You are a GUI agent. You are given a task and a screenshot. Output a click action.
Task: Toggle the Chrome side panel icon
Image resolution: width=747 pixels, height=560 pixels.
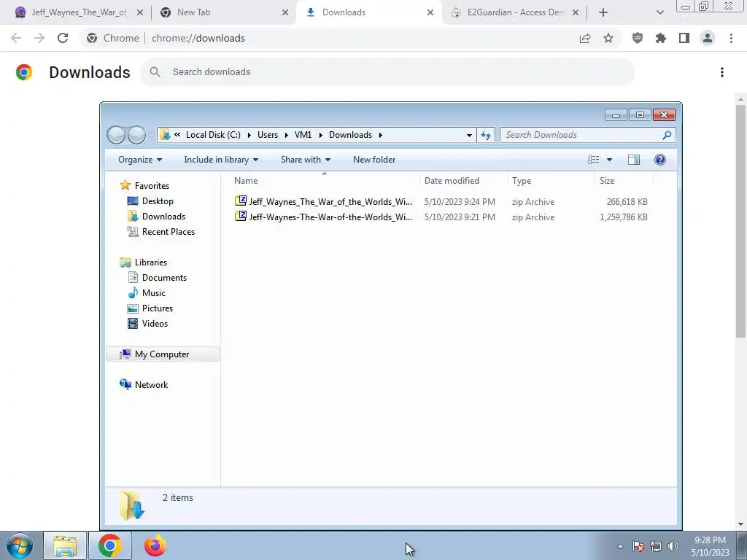(x=684, y=38)
